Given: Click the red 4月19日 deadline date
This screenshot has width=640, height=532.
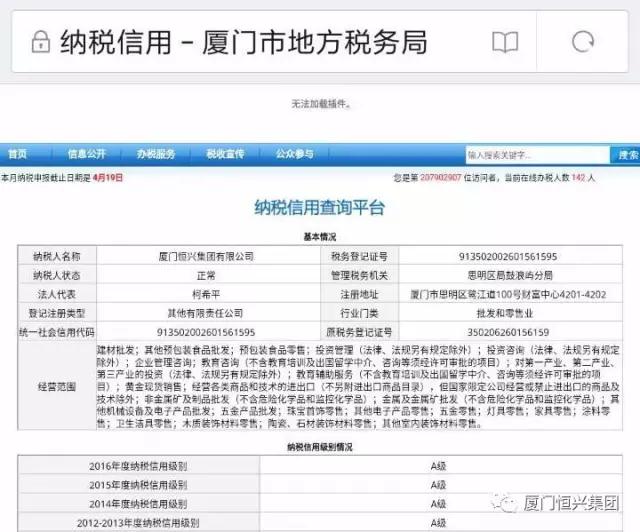Looking at the screenshot, I should (x=106, y=177).
